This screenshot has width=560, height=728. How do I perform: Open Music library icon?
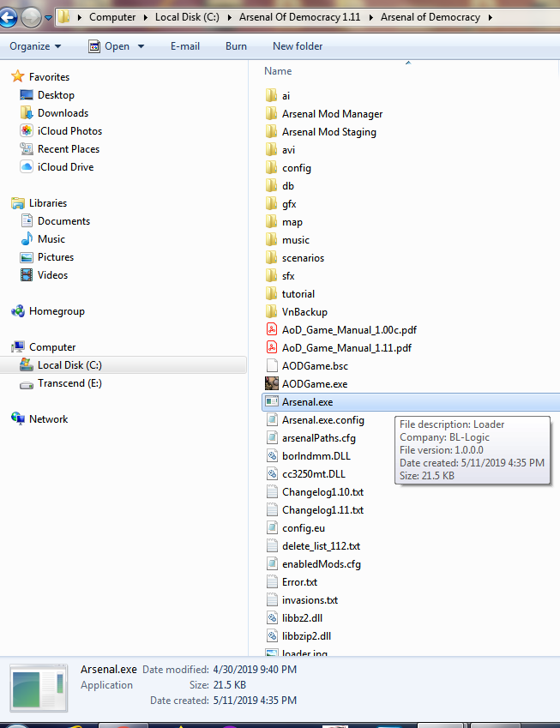tap(27, 238)
